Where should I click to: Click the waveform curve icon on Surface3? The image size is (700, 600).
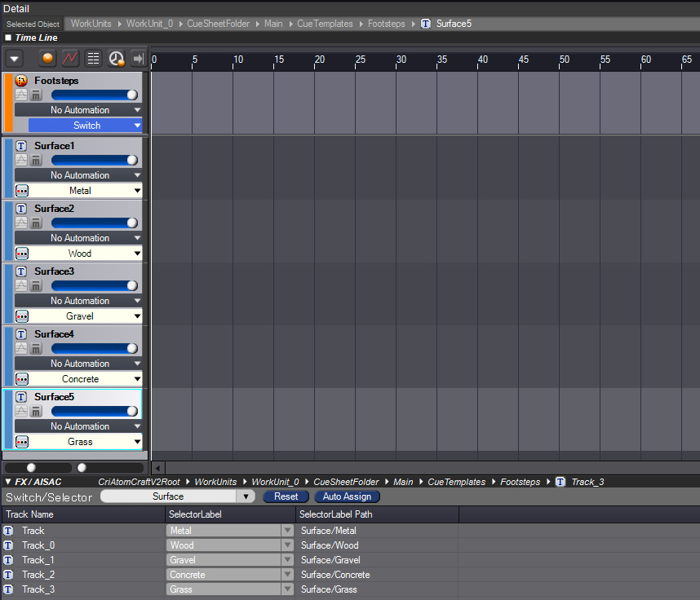(x=21, y=285)
